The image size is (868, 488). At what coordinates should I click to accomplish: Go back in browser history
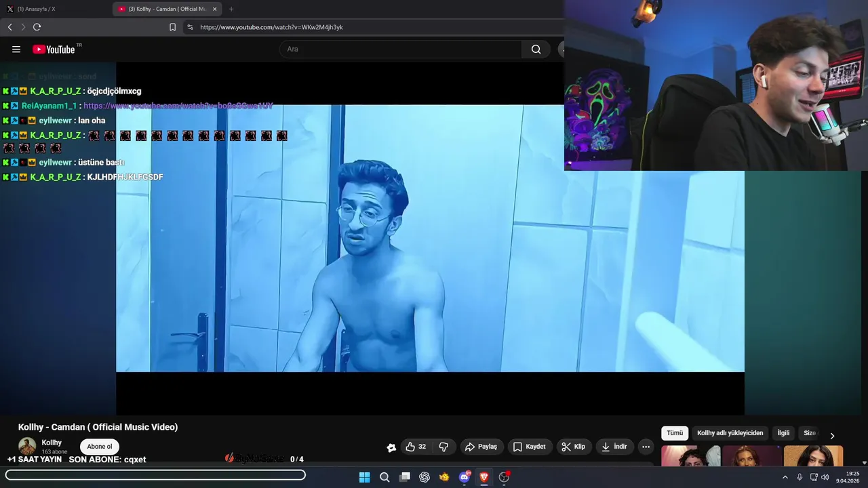tap(9, 27)
